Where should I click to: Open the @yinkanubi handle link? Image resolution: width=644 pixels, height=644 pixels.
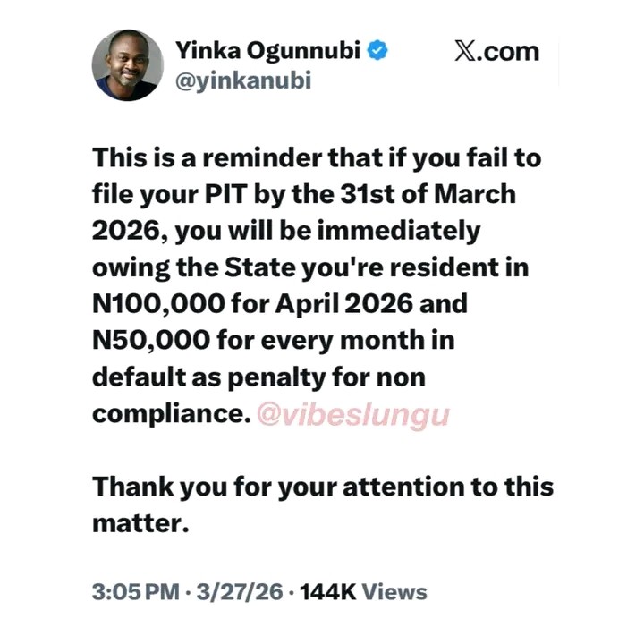tap(243, 82)
